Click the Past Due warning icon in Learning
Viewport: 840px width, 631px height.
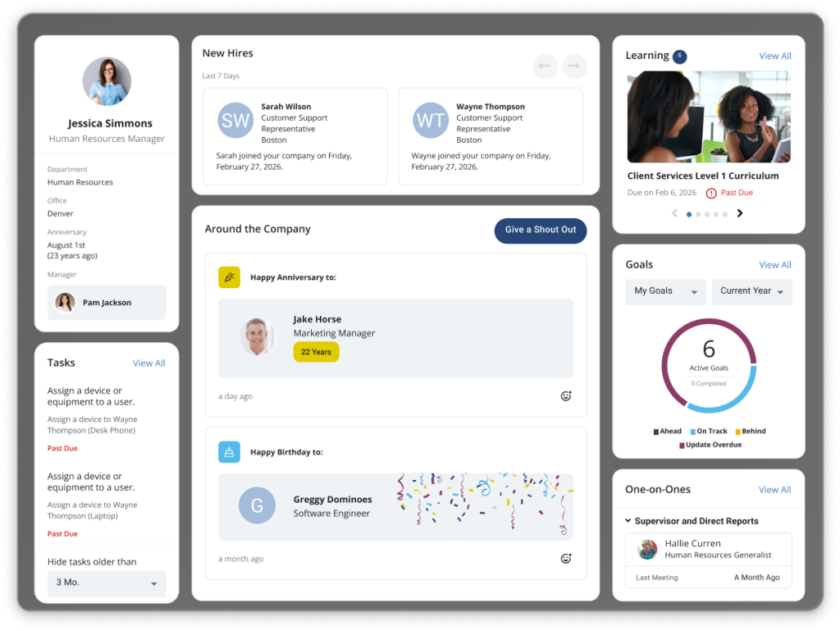[x=711, y=193]
